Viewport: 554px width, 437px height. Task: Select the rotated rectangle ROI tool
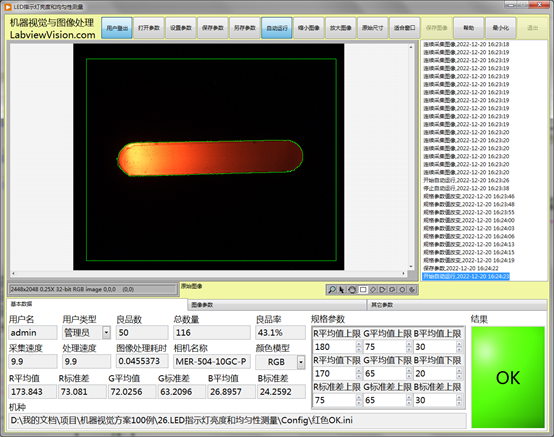pyautogui.click(x=373, y=290)
